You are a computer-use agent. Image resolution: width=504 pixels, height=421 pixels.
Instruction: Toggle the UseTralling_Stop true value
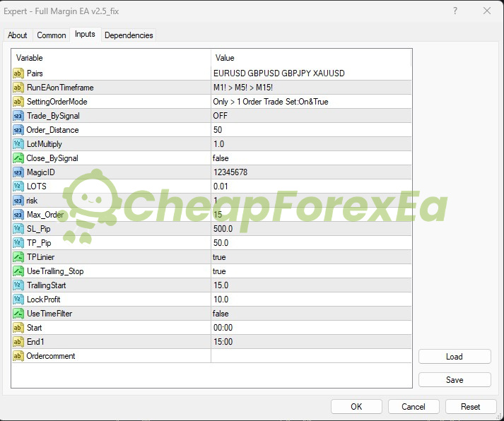311,271
